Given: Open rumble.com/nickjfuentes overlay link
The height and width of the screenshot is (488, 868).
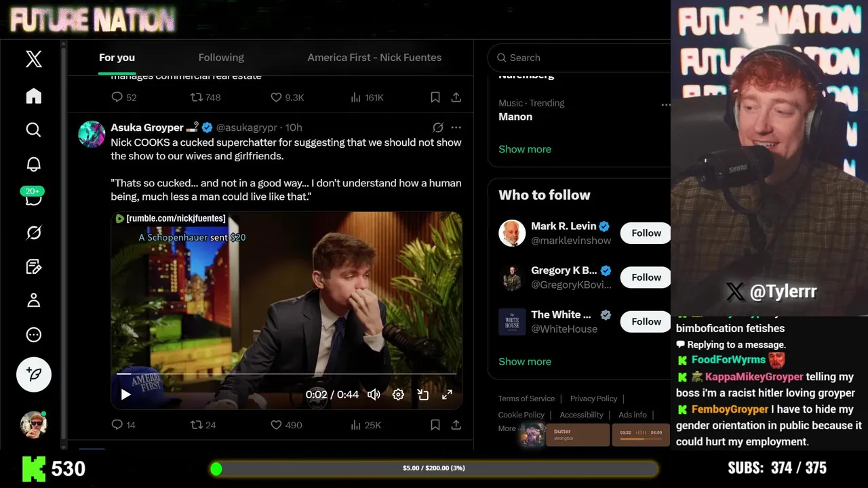Looking at the screenshot, I should point(170,218).
